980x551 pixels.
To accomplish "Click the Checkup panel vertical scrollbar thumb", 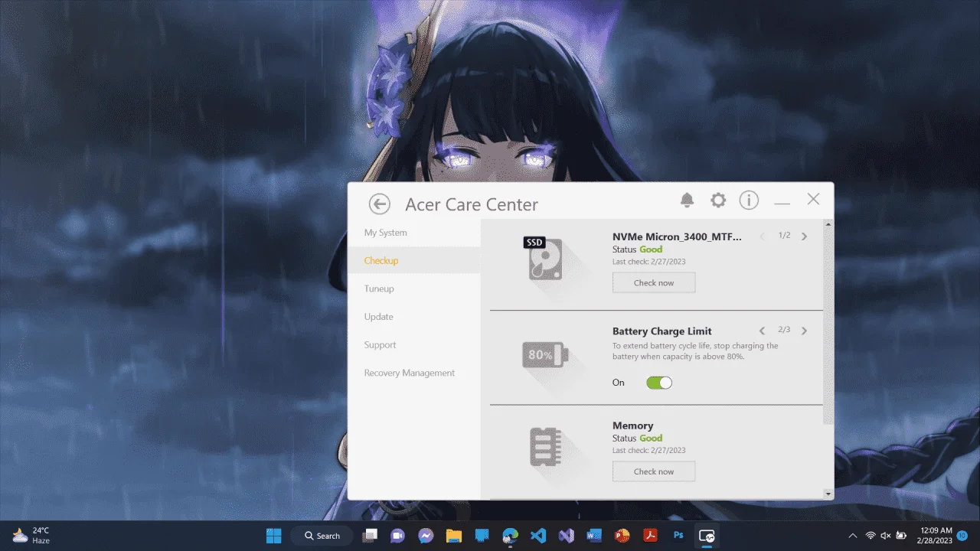I will pyautogui.click(x=828, y=327).
